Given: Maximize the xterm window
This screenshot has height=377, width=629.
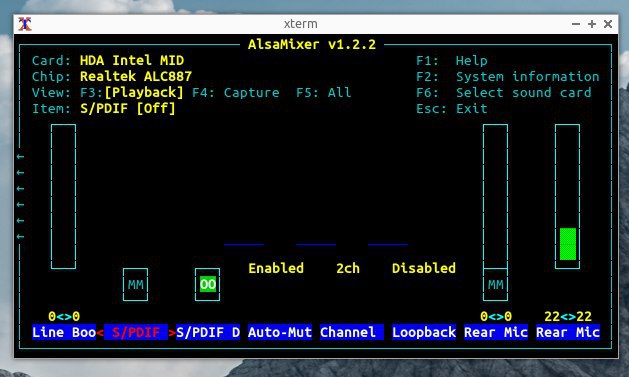Looking at the screenshot, I should 592,24.
